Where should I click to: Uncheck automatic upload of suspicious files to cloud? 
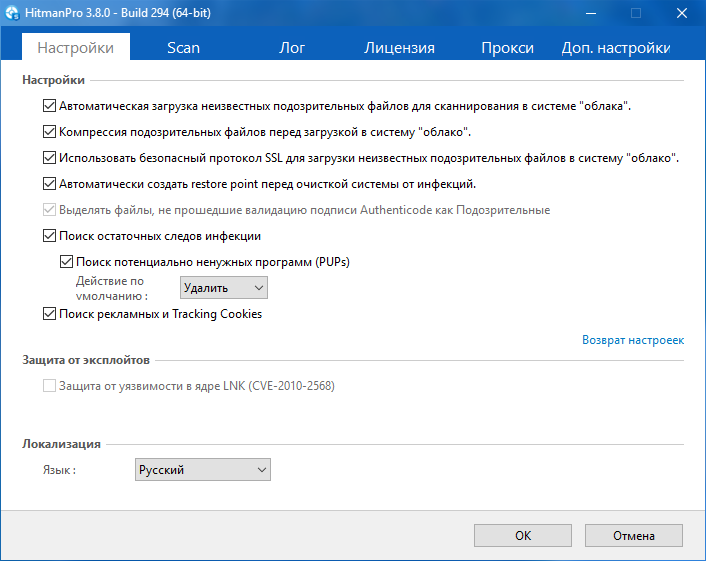pos(50,106)
